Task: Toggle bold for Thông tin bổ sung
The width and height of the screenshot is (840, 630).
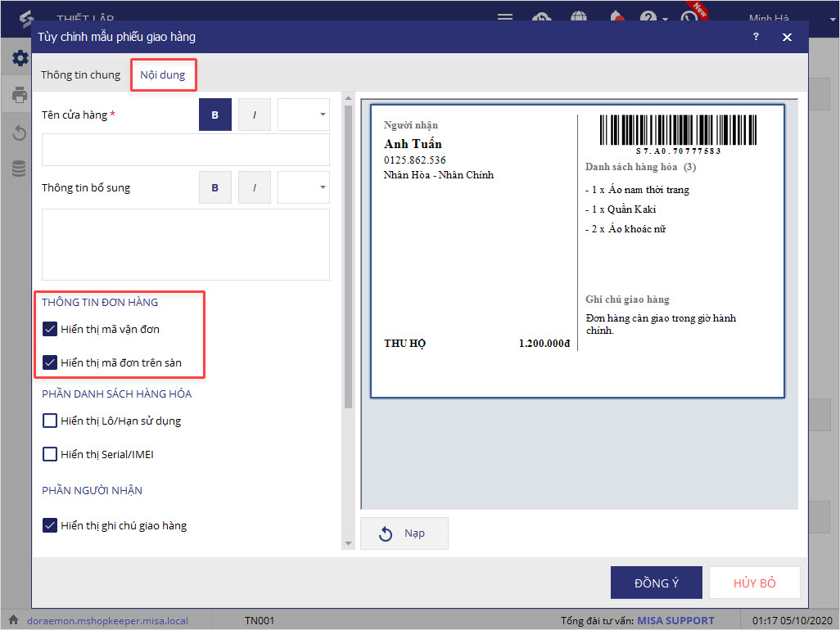Action: (215, 187)
